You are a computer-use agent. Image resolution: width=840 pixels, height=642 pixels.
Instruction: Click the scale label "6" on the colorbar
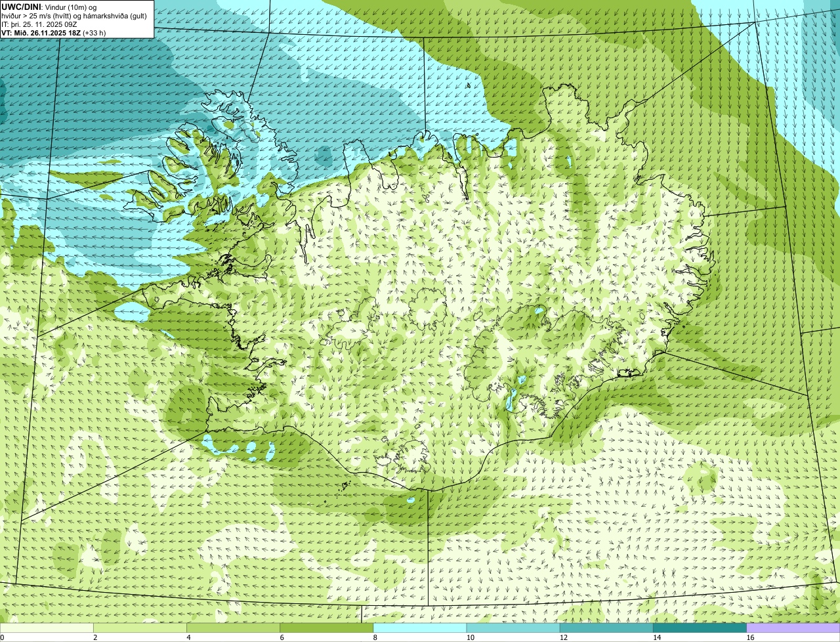point(282,637)
